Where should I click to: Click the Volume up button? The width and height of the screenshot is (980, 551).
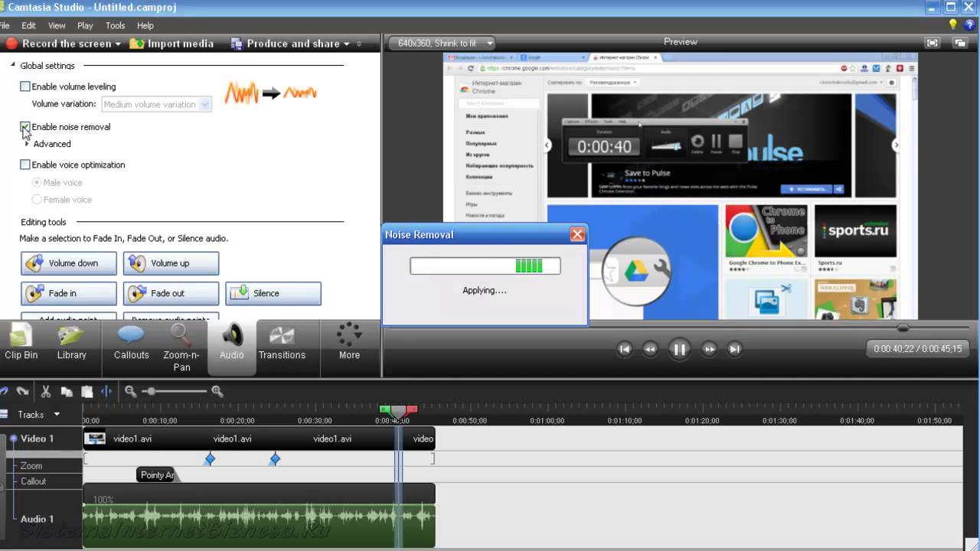[171, 263]
